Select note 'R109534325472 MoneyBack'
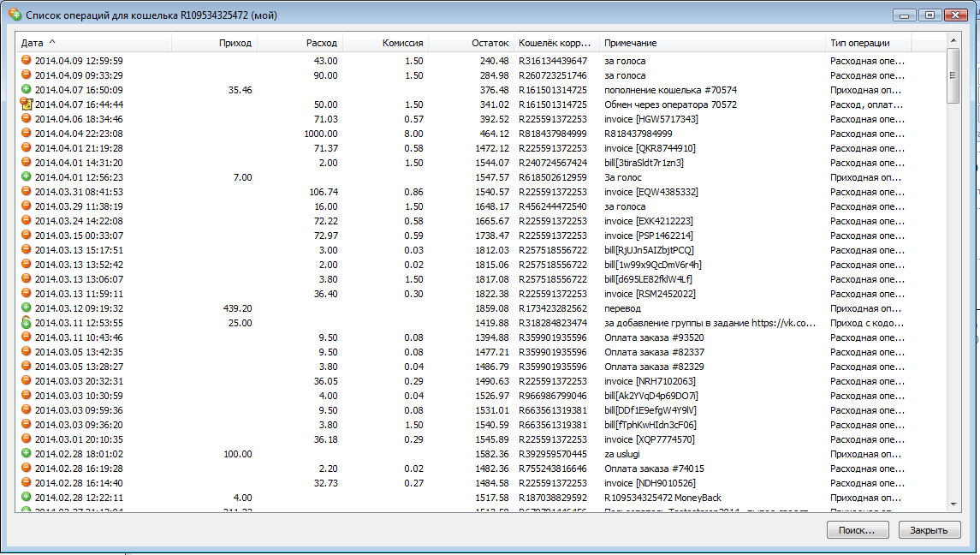980x555 pixels. coord(662,498)
